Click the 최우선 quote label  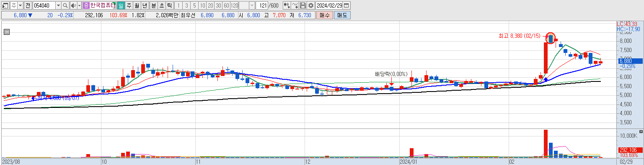click(189, 15)
